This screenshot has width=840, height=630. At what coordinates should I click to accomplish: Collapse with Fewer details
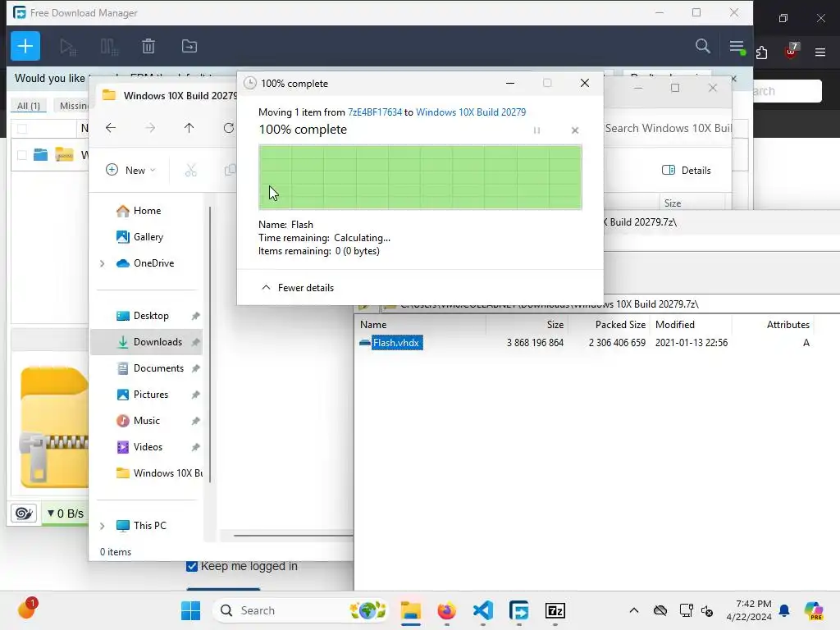297,288
